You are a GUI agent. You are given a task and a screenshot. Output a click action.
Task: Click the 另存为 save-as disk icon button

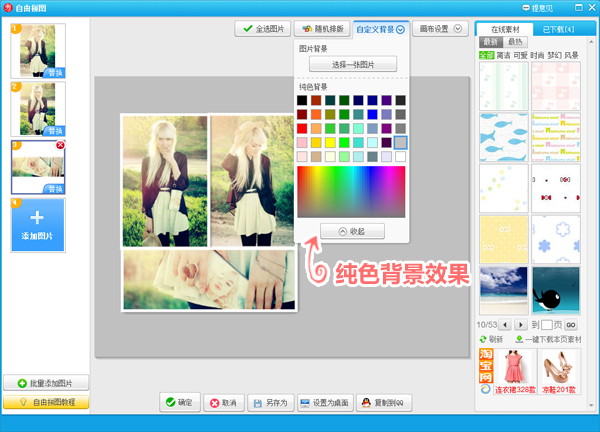tap(270, 402)
